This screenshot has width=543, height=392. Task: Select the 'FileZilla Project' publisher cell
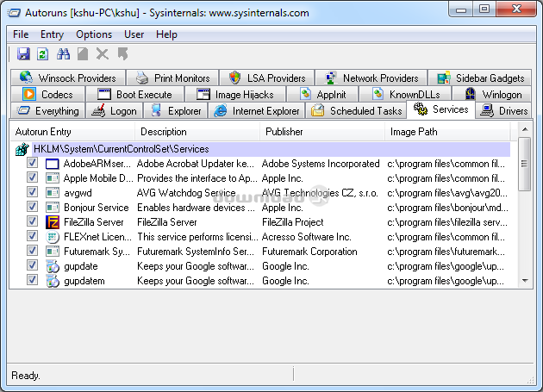click(293, 222)
